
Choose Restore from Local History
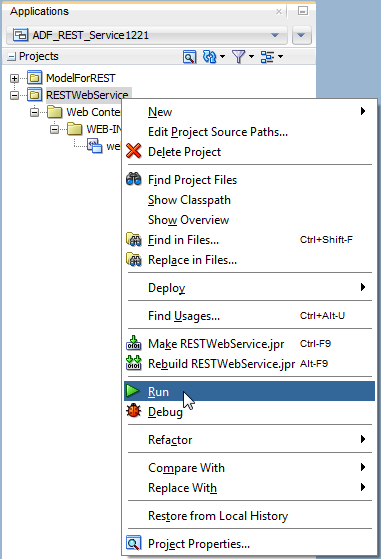(249, 516)
